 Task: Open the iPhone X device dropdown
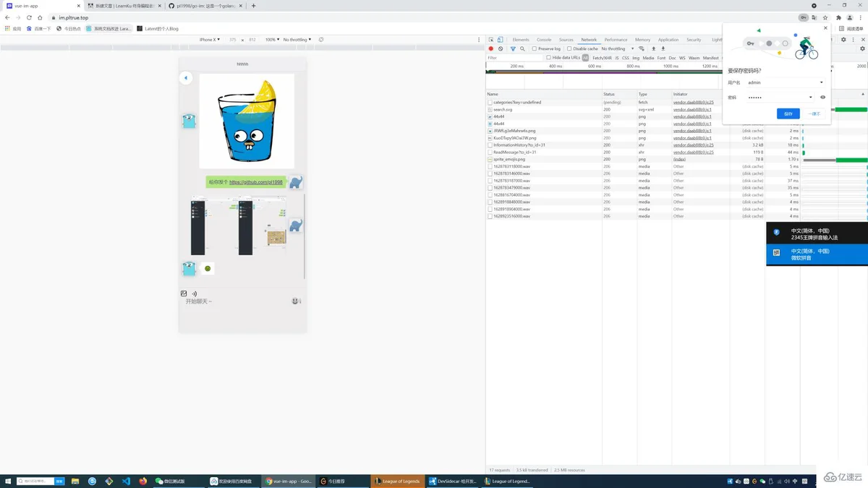click(x=210, y=40)
